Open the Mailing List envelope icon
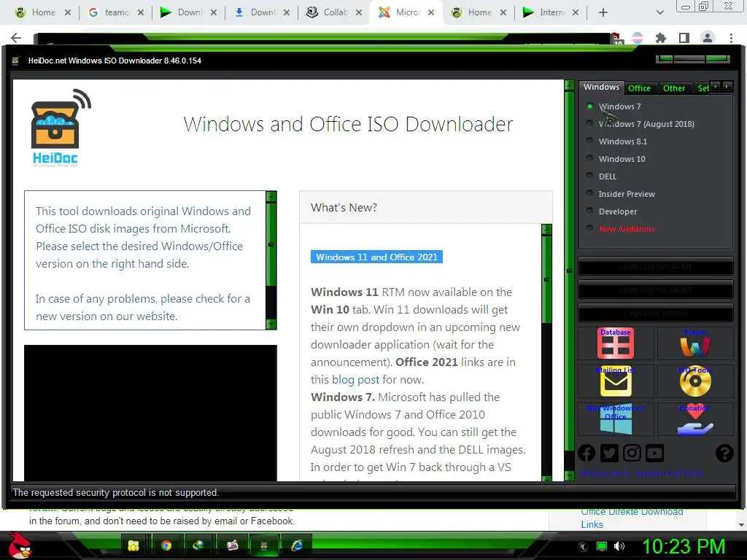 click(616, 381)
